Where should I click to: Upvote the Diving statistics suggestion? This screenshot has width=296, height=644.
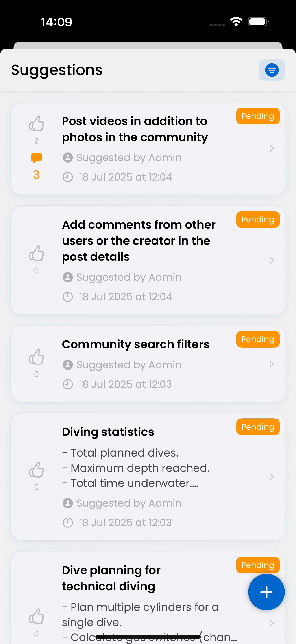pyautogui.click(x=36, y=470)
